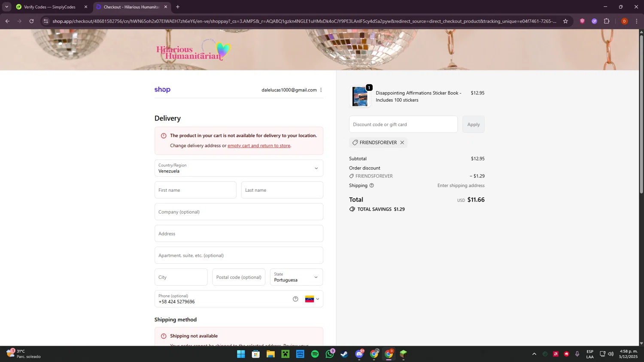Open the Chrome profile D avatar
This screenshot has width=644, height=362.
(624, 21)
